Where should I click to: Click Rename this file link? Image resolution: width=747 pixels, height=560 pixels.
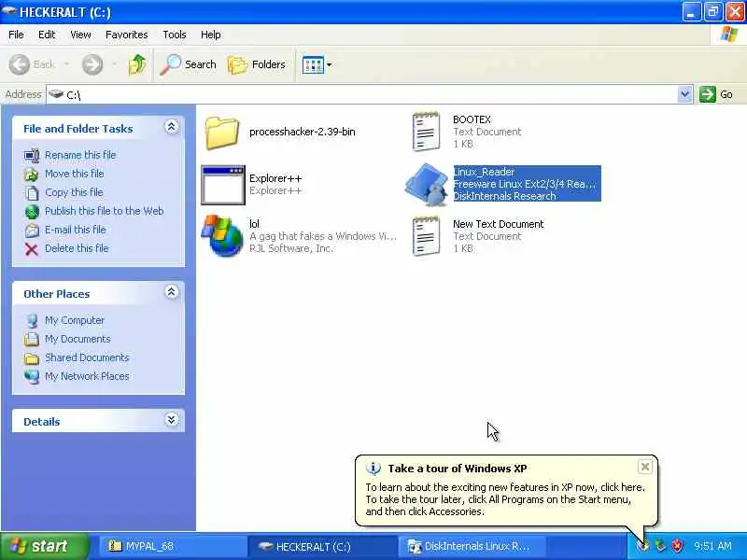coord(80,155)
